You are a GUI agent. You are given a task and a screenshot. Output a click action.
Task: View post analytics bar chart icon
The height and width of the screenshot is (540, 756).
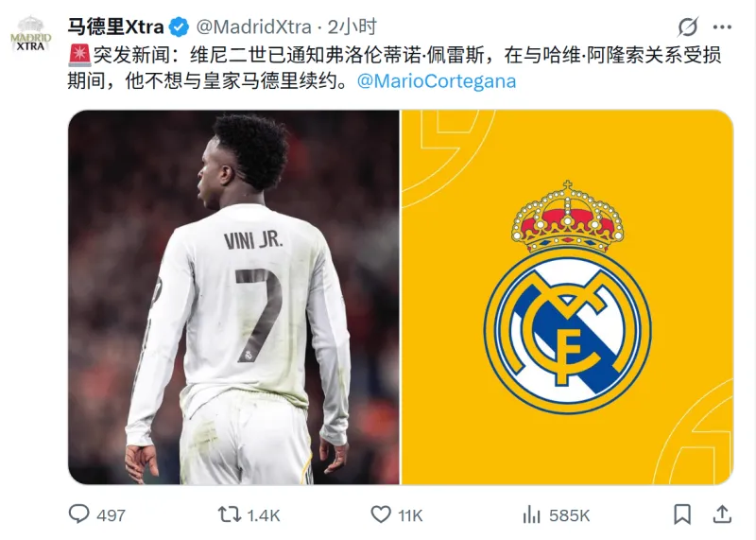531,514
